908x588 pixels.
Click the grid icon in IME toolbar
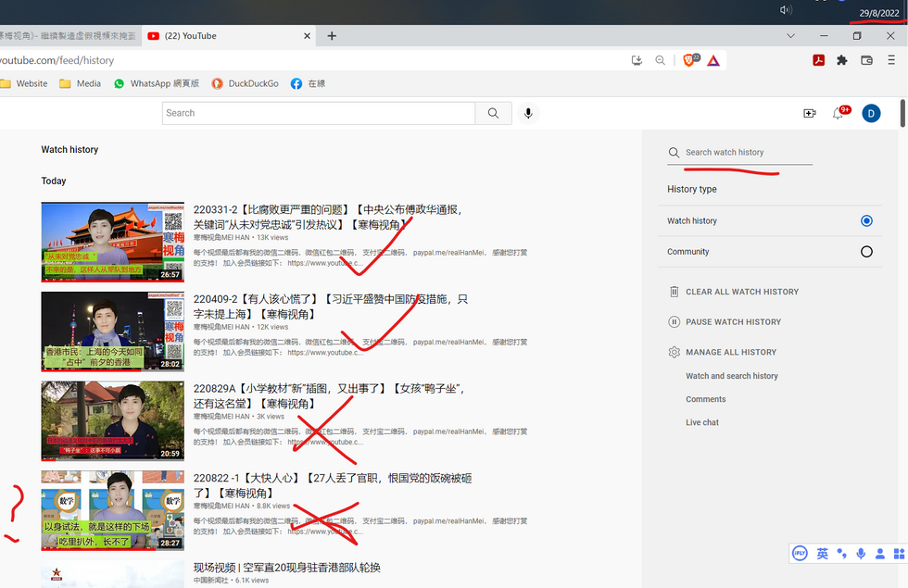point(899,554)
